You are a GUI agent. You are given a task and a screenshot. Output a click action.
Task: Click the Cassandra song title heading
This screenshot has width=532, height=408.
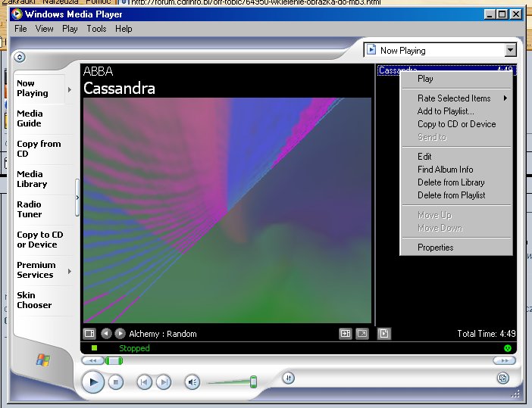[x=120, y=89]
